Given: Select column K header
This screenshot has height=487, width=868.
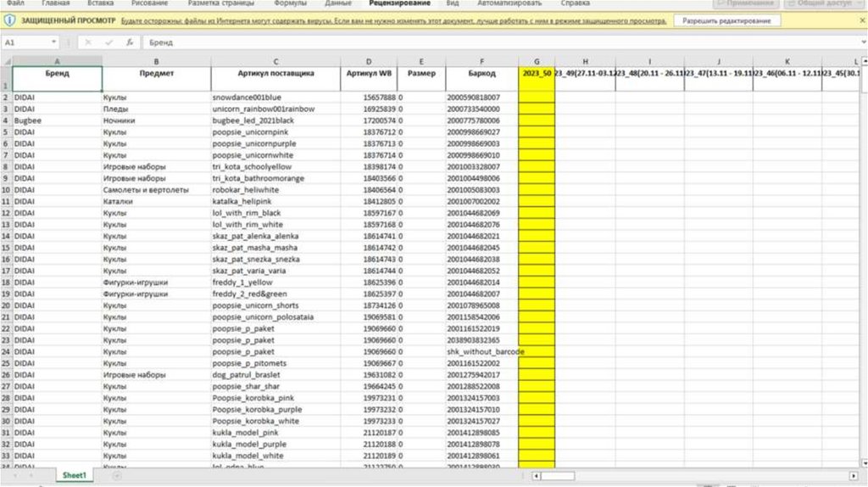Looking at the screenshot, I should coord(787,61).
